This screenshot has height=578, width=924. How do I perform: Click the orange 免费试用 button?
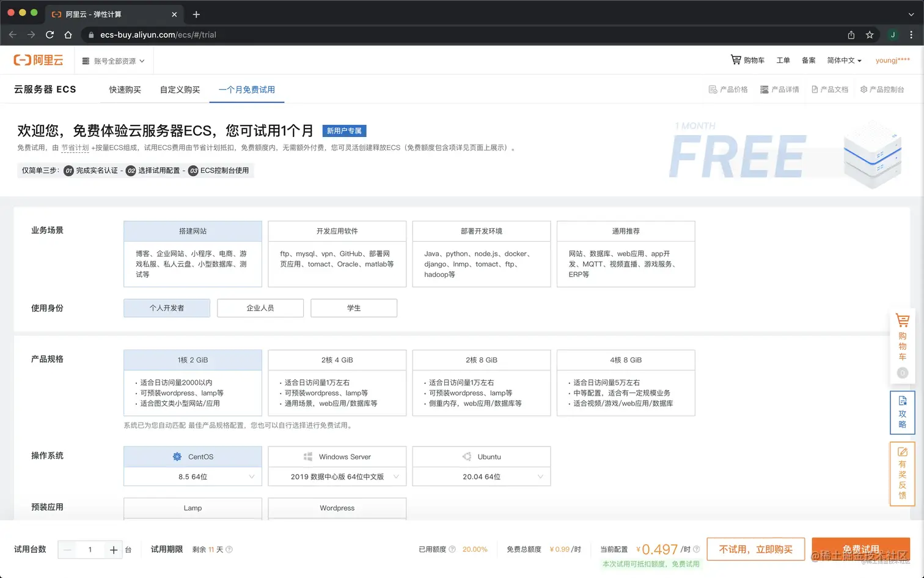click(x=860, y=549)
